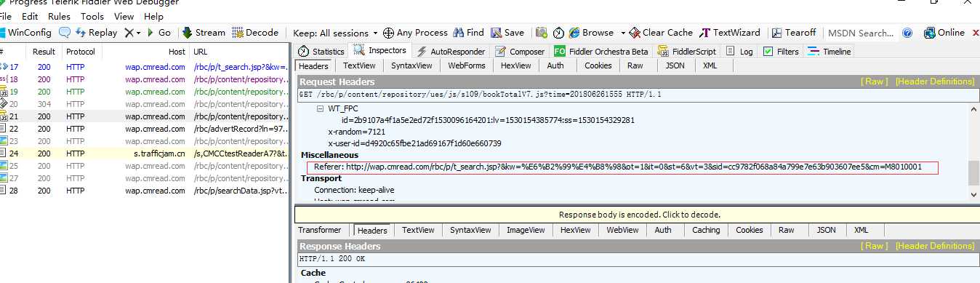The width and height of the screenshot is (980, 283).
Task: Sort sessions by Result column
Action: point(44,52)
